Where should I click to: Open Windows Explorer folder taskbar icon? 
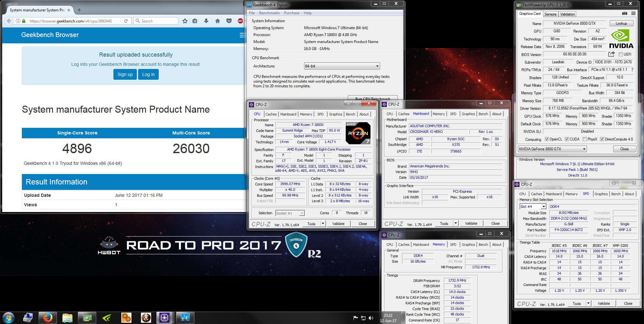pyautogui.click(x=67, y=317)
